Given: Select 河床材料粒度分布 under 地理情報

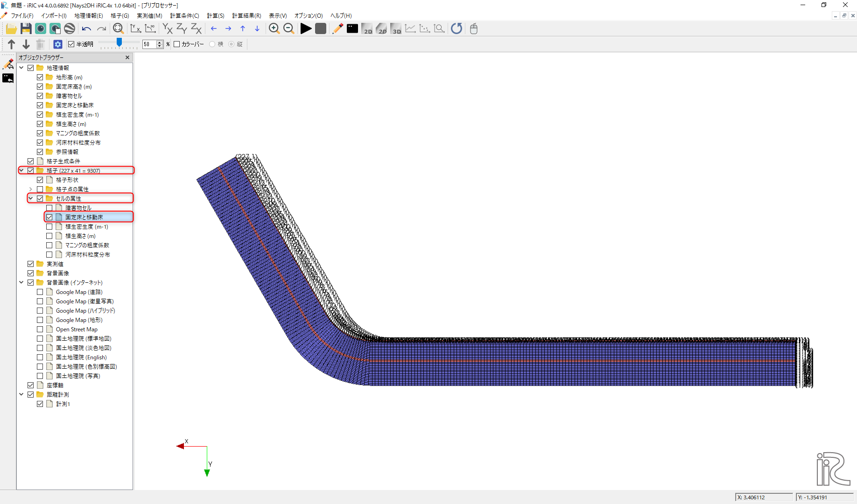Looking at the screenshot, I should click(x=78, y=143).
